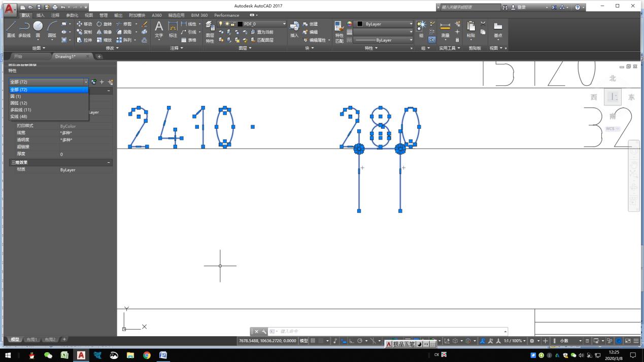Open the 布局1 layout tab
644x362 pixels.
(x=32, y=339)
